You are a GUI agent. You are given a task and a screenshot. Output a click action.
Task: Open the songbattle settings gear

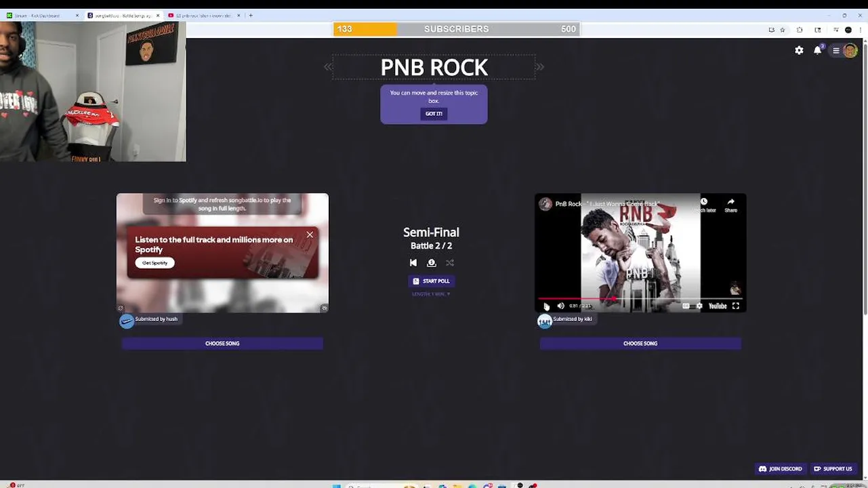coord(799,50)
